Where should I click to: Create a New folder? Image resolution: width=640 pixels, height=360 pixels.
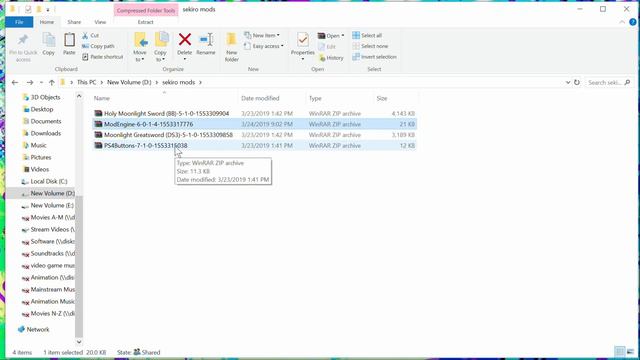click(x=231, y=47)
